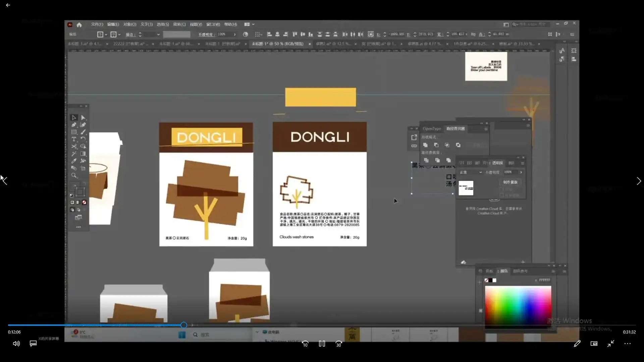Toggle the clip checkbox in Transparency panel
Image resolution: width=644 pixels, height=362 pixels.
tap(502, 189)
